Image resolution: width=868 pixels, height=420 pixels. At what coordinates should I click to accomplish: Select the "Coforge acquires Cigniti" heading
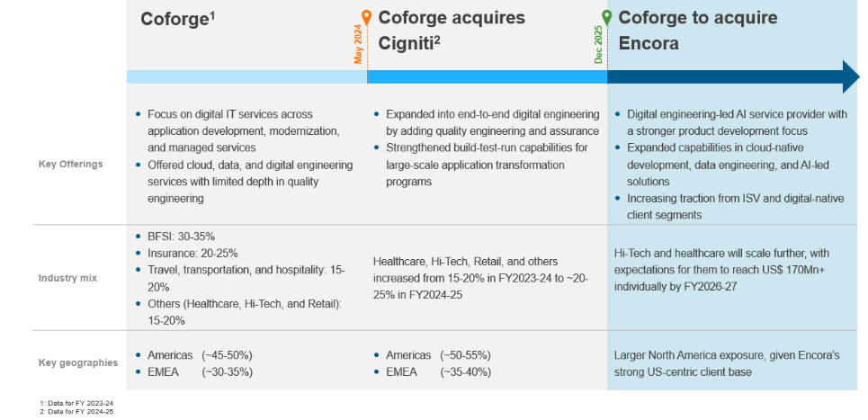click(x=452, y=30)
